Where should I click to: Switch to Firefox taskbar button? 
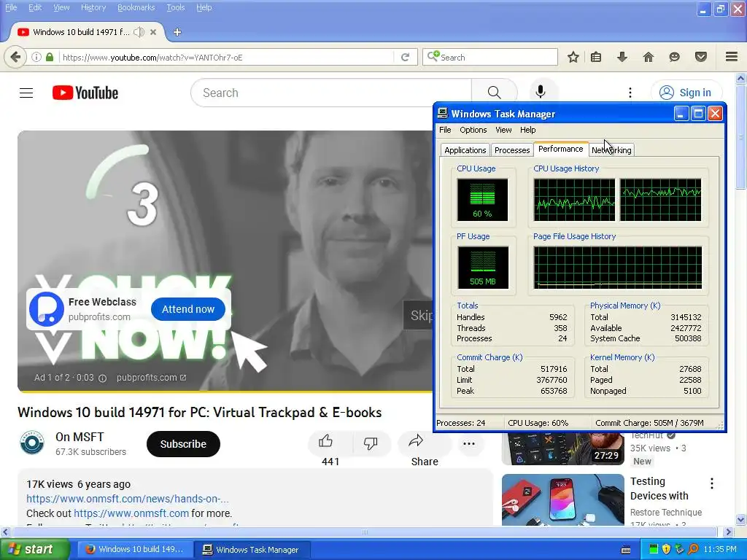(x=135, y=550)
